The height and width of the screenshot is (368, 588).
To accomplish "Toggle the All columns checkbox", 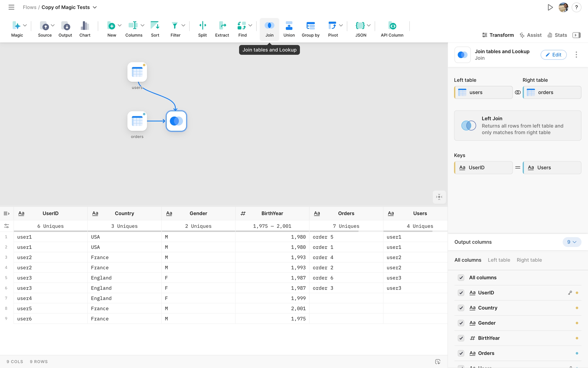I will [461, 278].
